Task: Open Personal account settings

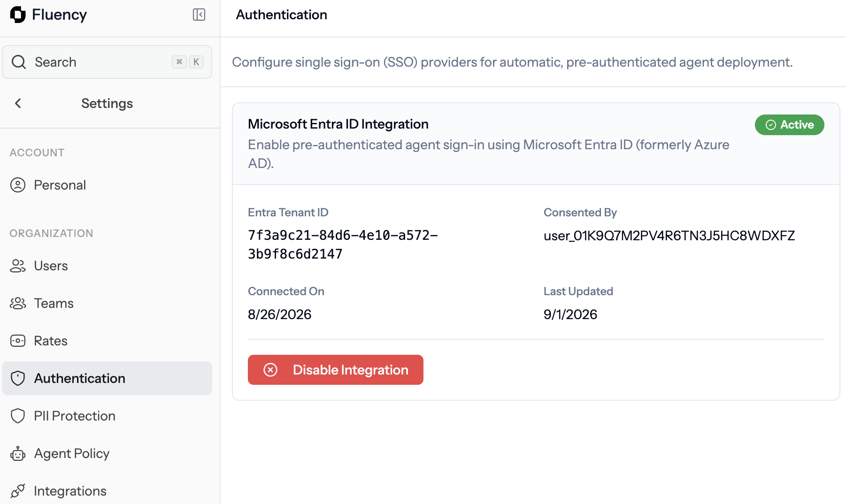Action: [107, 185]
